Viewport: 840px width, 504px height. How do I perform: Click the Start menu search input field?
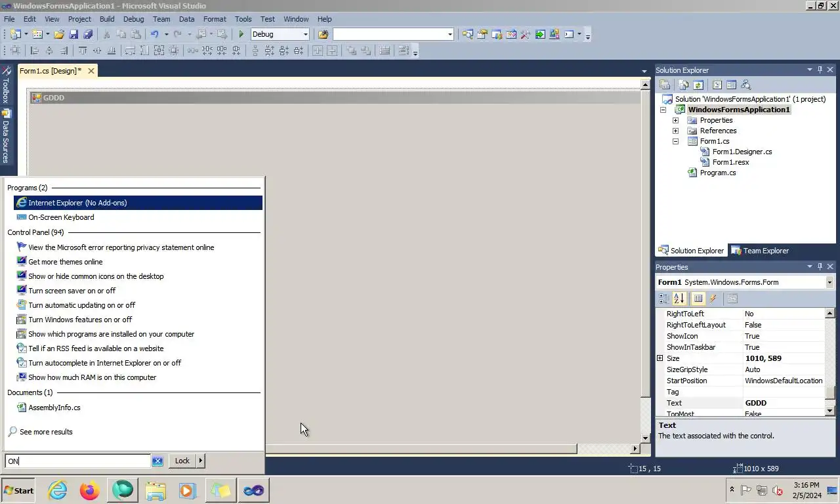pyautogui.click(x=77, y=461)
